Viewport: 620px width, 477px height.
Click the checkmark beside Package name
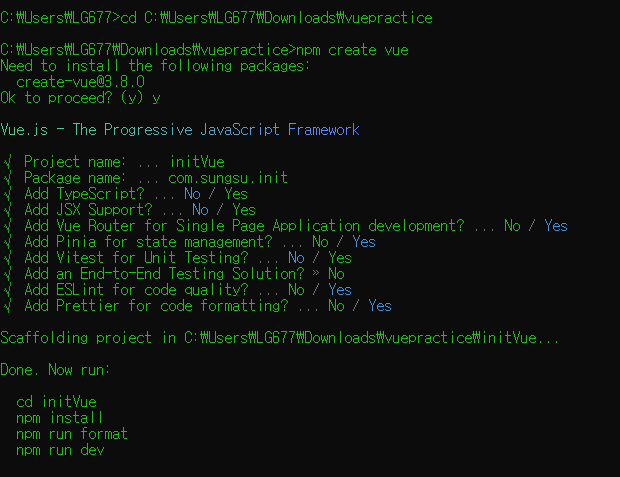(x=8, y=178)
